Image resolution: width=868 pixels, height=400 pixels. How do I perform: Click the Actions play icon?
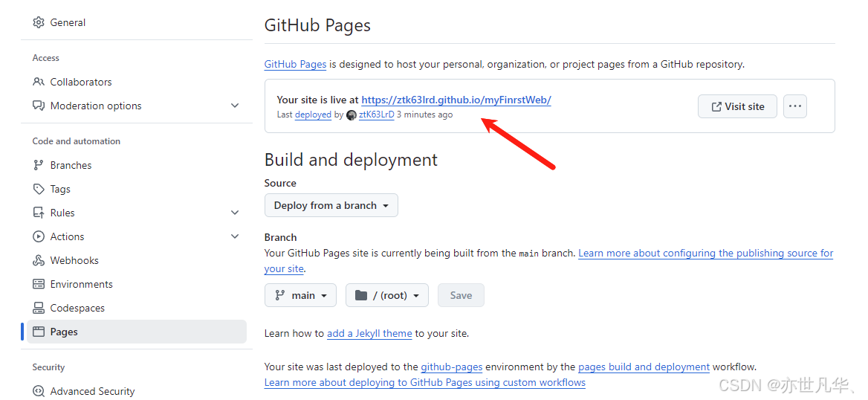pyautogui.click(x=38, y=236)
